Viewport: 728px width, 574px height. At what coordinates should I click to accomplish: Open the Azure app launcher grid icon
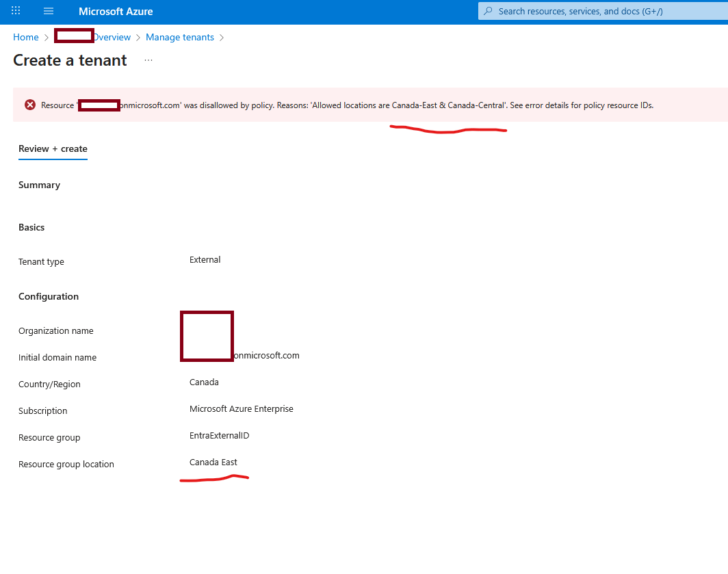click(15, 11)
